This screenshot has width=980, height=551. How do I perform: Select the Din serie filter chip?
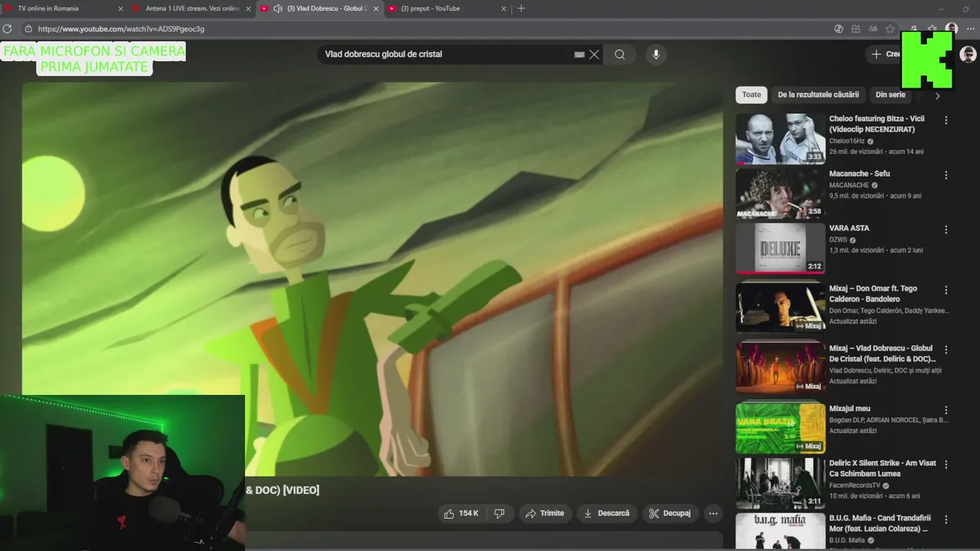click(x=890, y=95)
